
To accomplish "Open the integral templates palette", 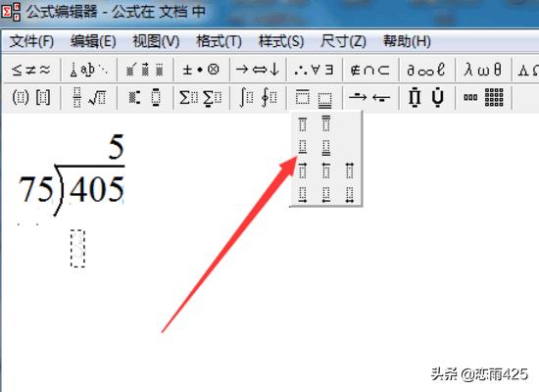I will (258, 98).
